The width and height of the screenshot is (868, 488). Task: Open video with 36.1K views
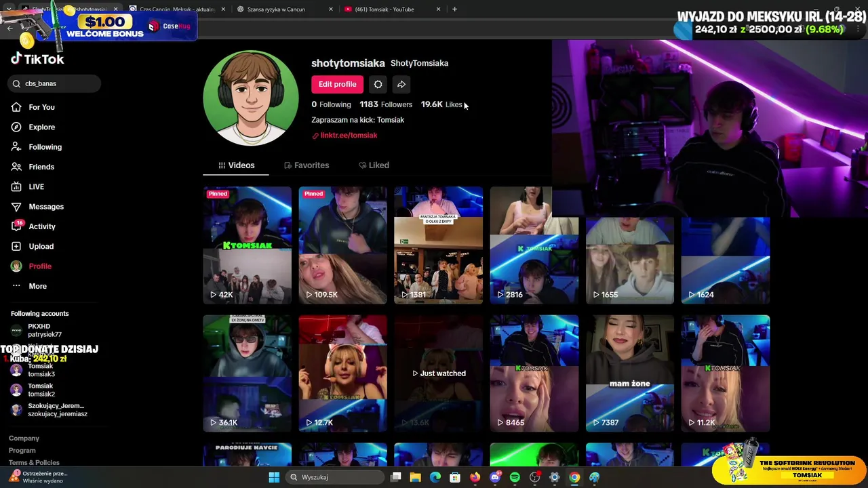coord(248,373)
